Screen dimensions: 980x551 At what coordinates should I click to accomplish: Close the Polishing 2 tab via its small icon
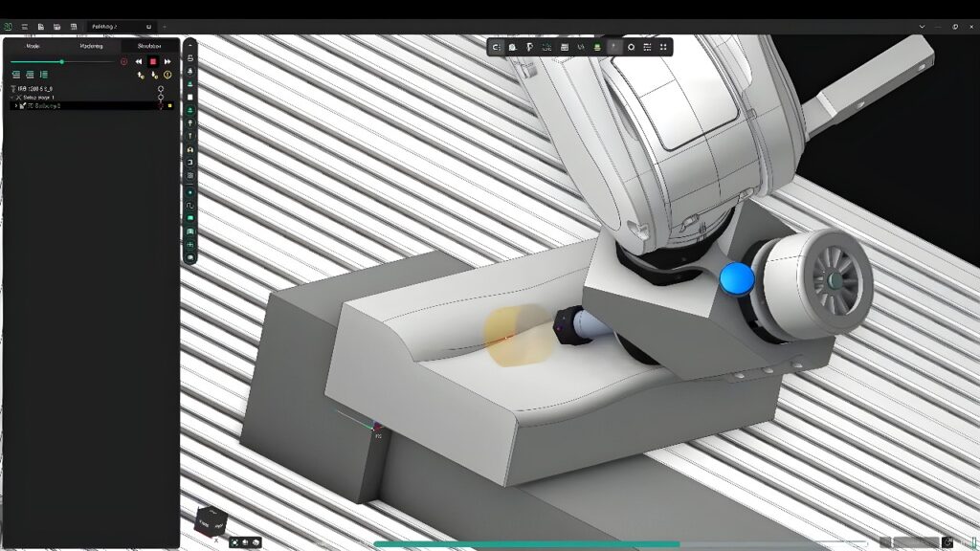pos(148,27)
